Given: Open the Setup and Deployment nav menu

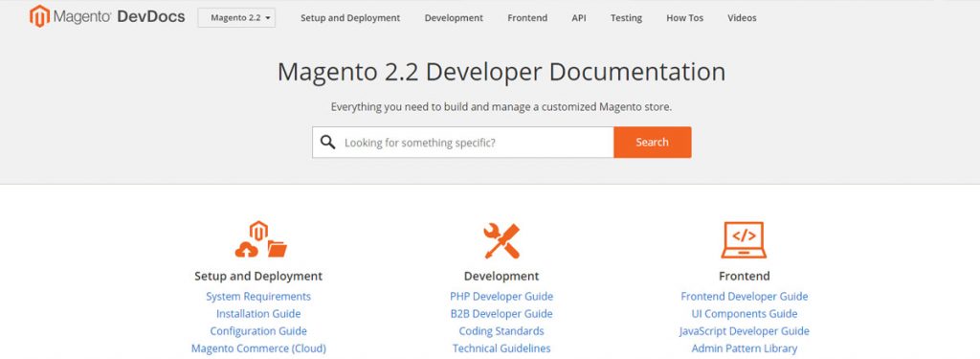Looking at the screenshot, I should (x=350, y=18).
